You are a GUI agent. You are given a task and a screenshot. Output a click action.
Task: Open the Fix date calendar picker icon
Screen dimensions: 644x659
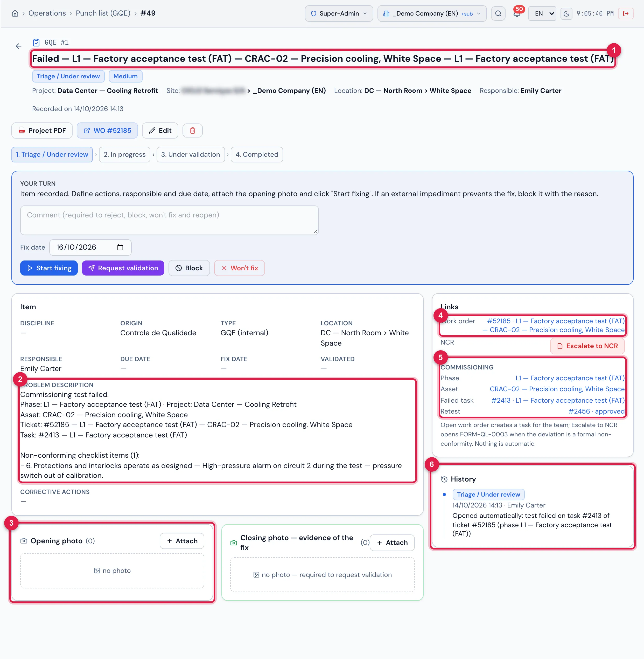(x=120, y=248)
